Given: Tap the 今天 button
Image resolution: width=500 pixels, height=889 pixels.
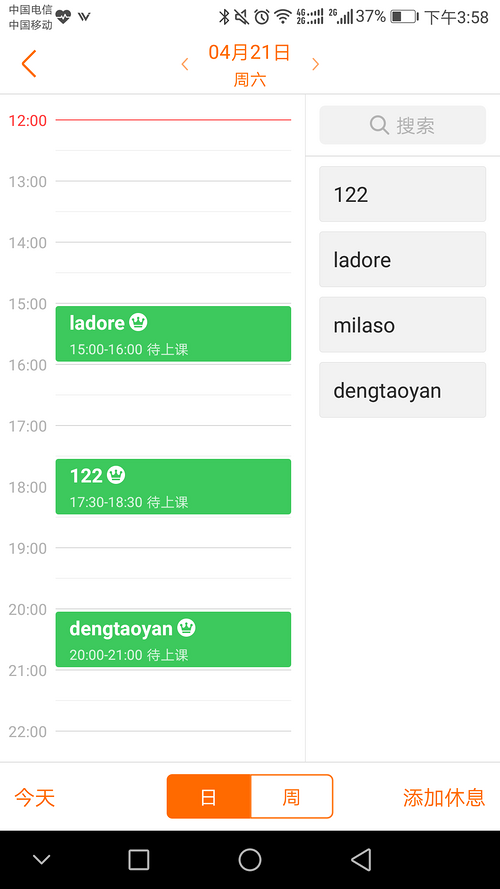Looking at the screenshot, I should coord(35,797).
